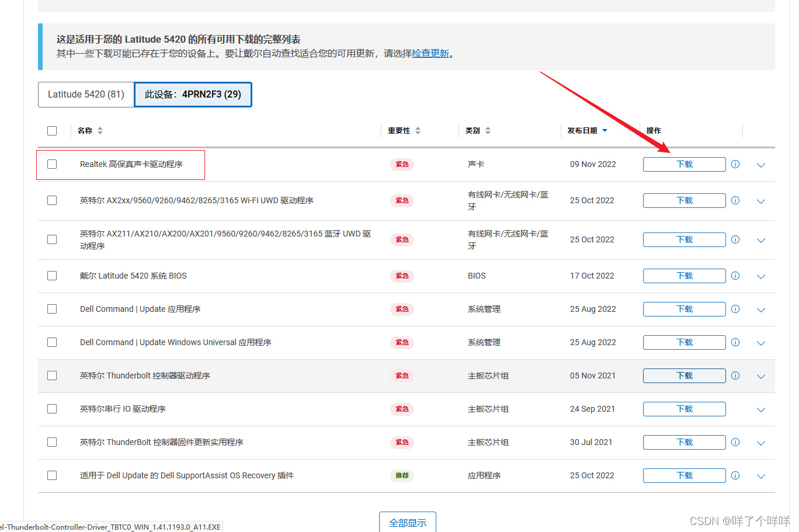Viewport: 799px width, 532px height.
Task: Download the Thunderbolt 控制器驱动程序
Action: pyautogui.click(x=685, y=375)
